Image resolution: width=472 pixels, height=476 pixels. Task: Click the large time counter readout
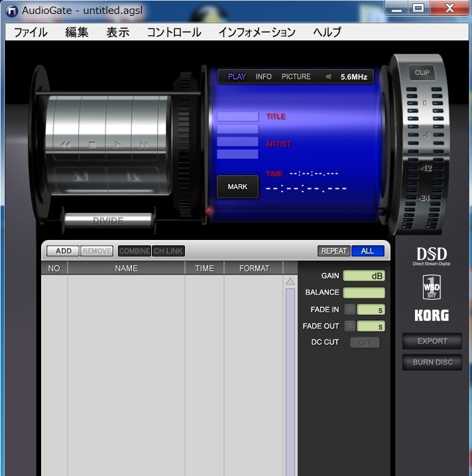(x=306, y=189)
